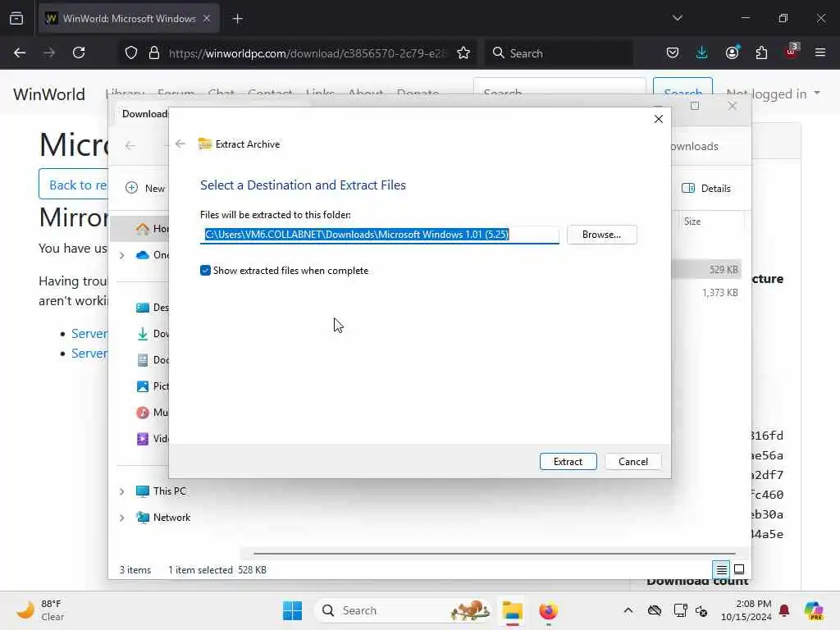Viewport: 840px width, 630px height.
Task: Click the Explorer horizontal scrollbar
Action: (x=494, y=553)
